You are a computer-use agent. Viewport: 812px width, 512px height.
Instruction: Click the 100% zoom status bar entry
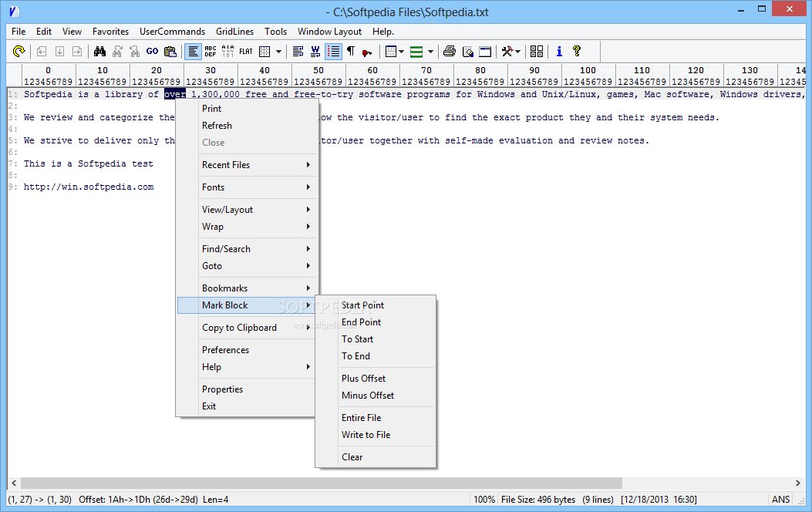tap(484, 500)
